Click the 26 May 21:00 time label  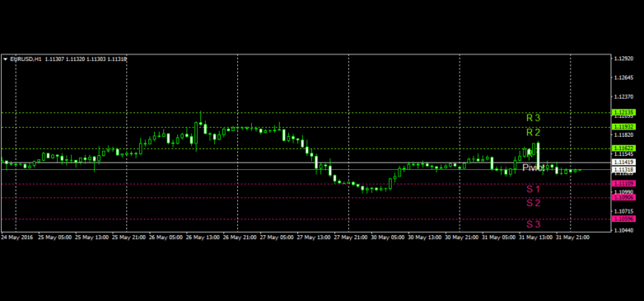(240, 238)
